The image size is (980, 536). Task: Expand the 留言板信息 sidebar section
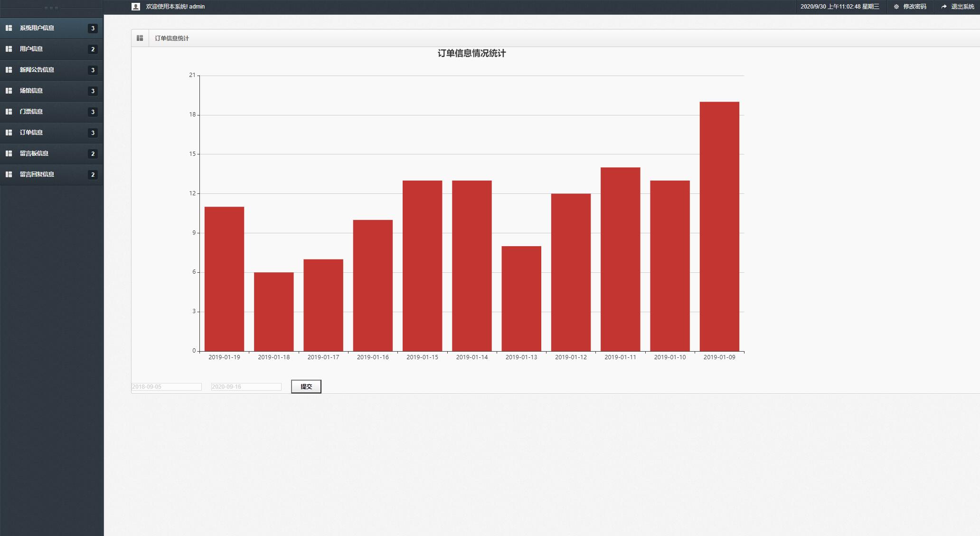[34, 153]
